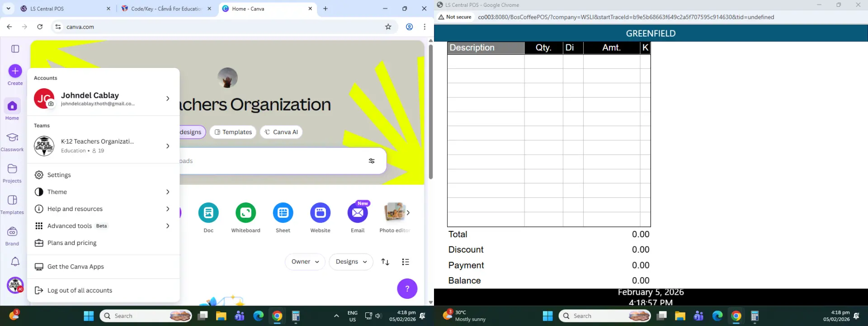Screen dimensions: 868x326
Task: Reload the Canva page
Action: point(40,27)
